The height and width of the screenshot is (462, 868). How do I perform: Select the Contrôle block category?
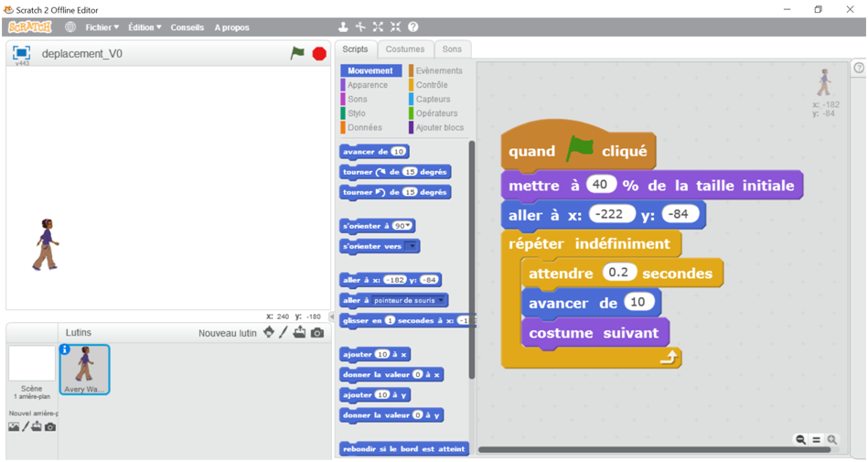[x=431, y=85]
